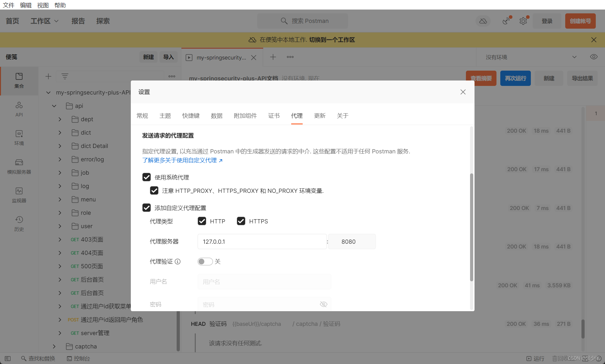605x364 pixels.
Task: Switch to the Update settings tab
Action: tap(320, 116)
